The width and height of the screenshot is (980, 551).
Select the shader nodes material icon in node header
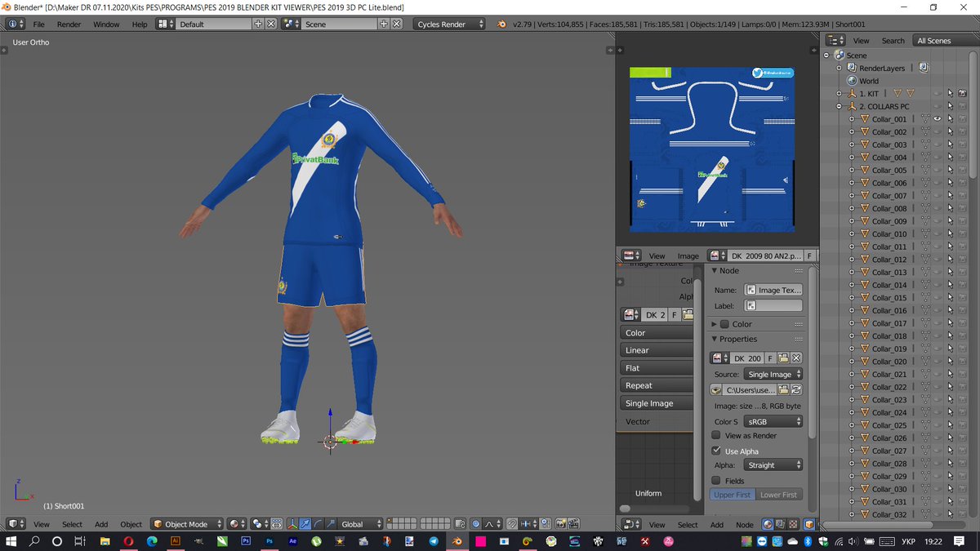pos(768,525)
